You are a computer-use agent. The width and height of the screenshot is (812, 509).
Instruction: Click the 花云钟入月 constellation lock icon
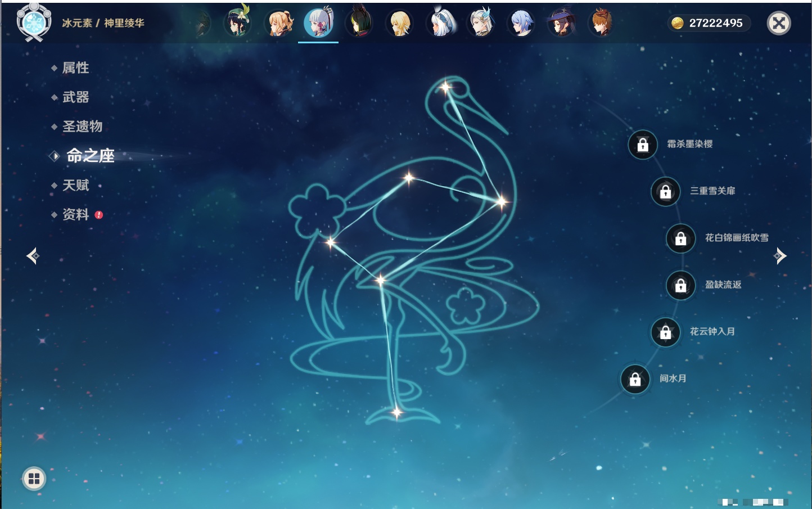665,332
